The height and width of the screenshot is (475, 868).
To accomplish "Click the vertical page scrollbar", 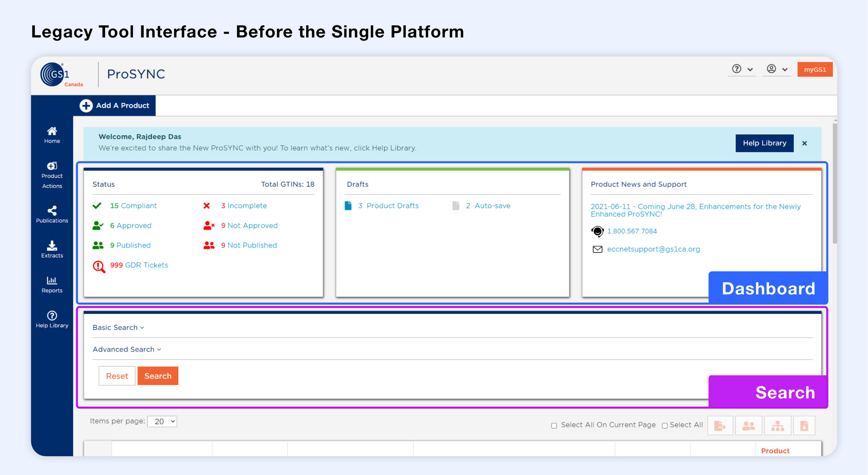I will coord(835,184).
